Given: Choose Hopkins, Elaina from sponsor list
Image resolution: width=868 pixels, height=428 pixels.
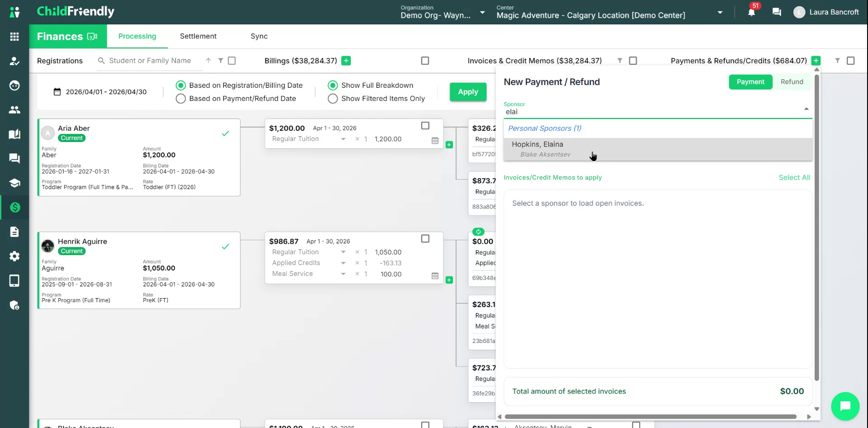Looking at the screenshot, I should [x=658, y=149].
